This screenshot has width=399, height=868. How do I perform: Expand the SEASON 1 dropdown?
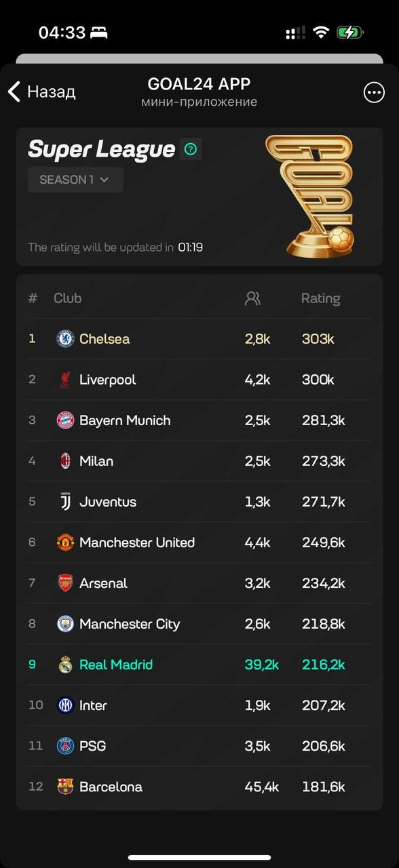click(75, 180)
